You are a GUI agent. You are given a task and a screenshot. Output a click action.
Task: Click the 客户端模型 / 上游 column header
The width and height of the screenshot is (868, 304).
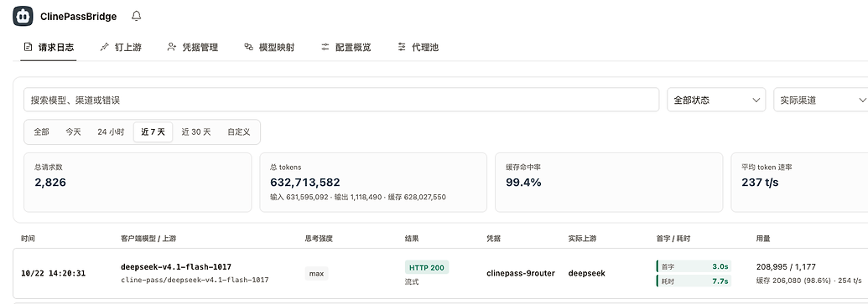[148, 239]
